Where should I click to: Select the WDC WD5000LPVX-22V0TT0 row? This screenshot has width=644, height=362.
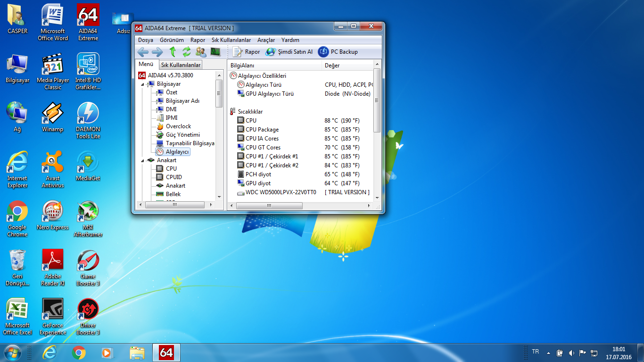click(301, 192)
